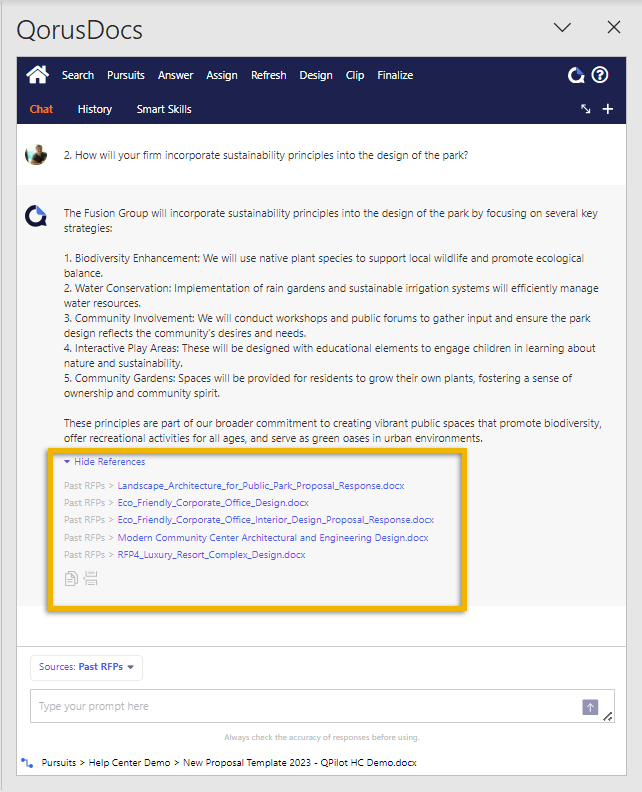Copy the response using the copy icon
642x792 pixels.
[71, 578]
